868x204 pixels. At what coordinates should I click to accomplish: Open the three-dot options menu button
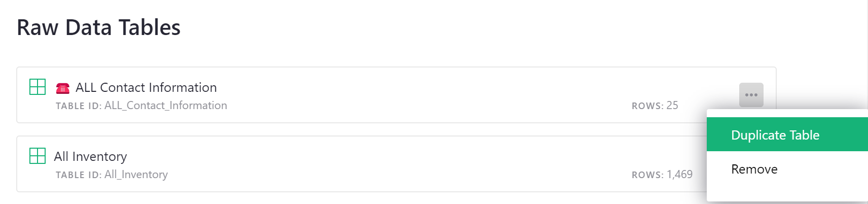tap(751, 95)
